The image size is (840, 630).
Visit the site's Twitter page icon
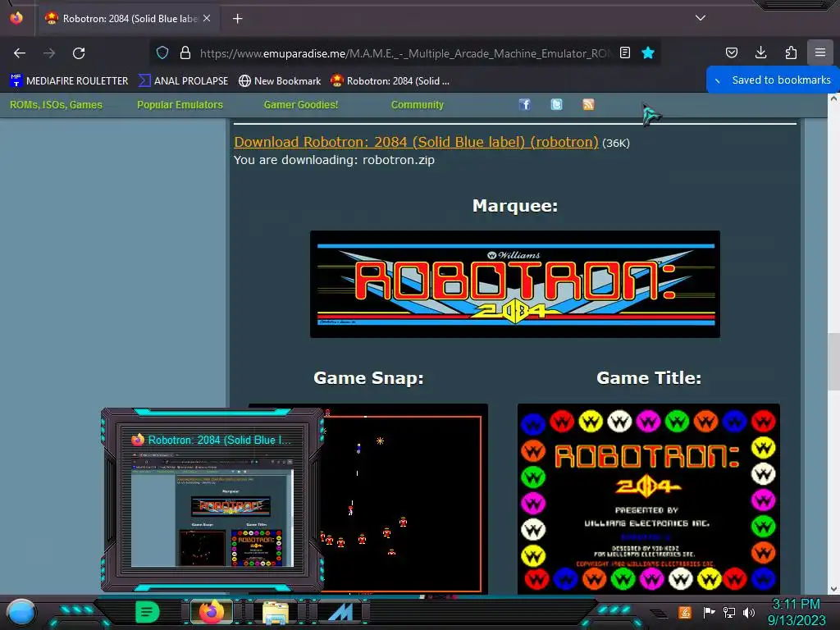coord(557,104)
